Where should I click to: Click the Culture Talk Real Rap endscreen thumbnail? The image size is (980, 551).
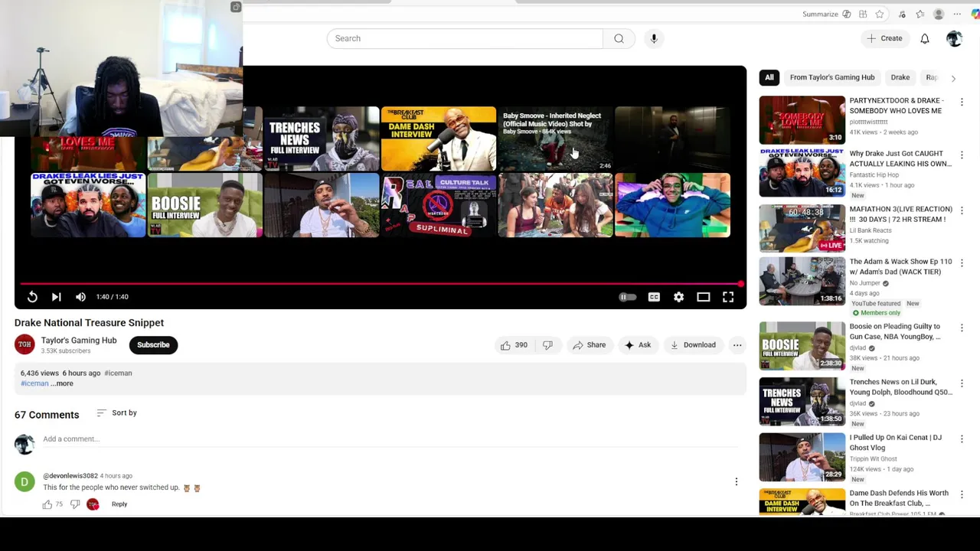point(439,205)
